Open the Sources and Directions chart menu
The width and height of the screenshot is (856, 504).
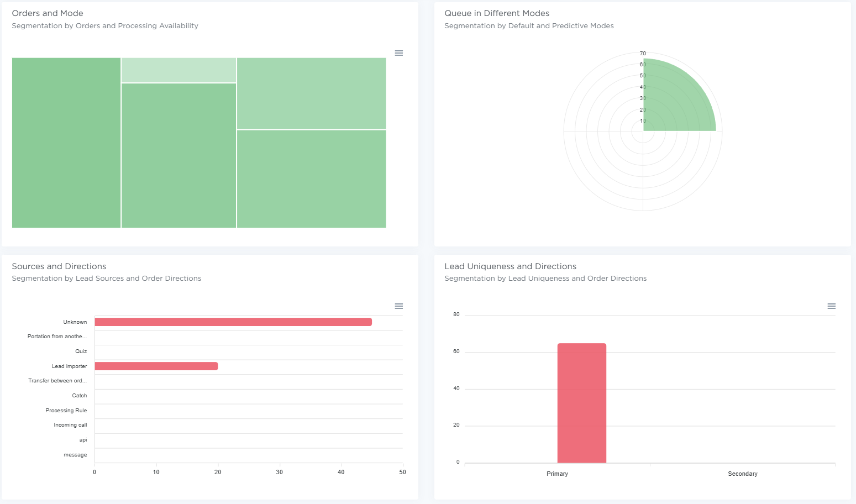tap(398, 306)
